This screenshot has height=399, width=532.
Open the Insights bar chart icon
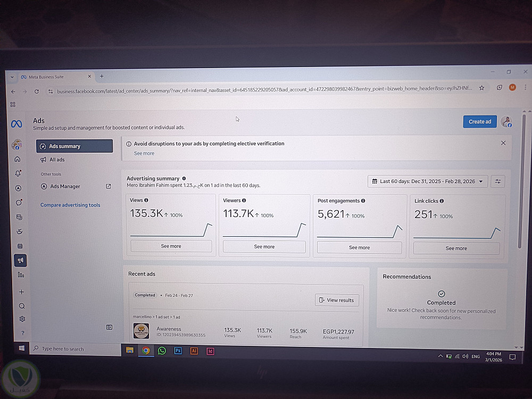click(21, 275)
